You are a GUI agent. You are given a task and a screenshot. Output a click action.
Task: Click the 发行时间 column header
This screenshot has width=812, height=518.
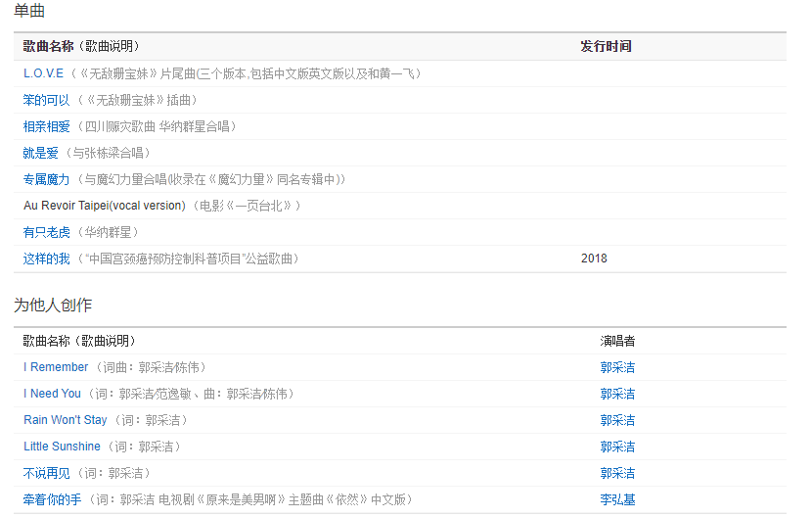[606, 46]
